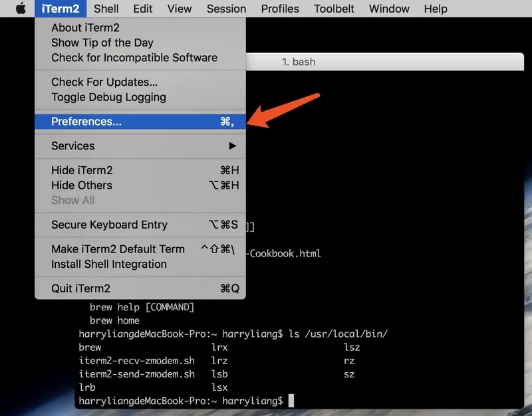The width and height of the screenshot is (532, 416).
Task: Open the Window menu
Action: tap(389, 9)
